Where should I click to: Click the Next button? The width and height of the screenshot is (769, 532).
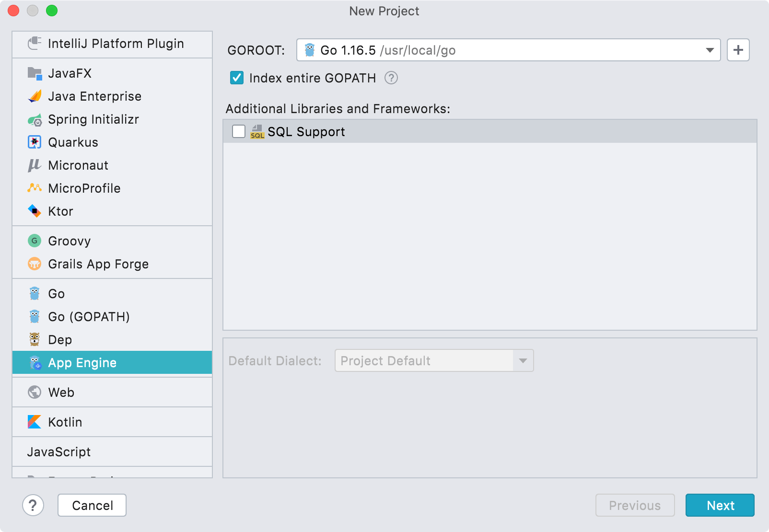point(720,505)
